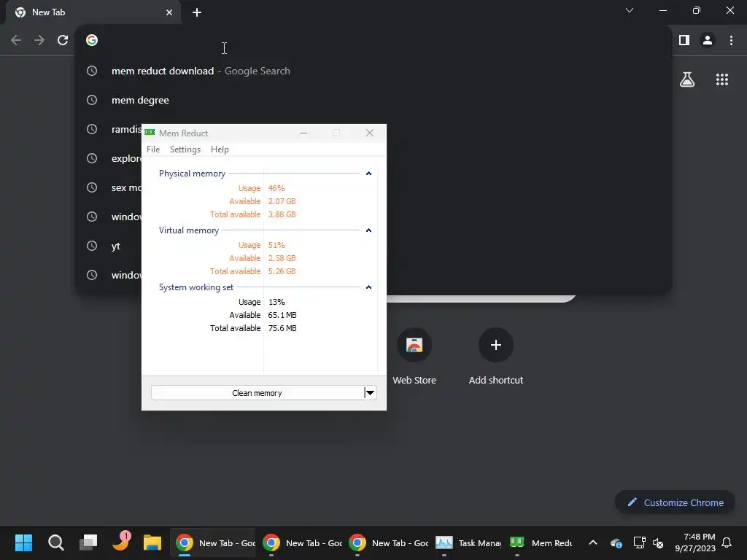Screen dimensions: 747x560
Task: Collapse the System working set section
Action: (x=368, y=287)
